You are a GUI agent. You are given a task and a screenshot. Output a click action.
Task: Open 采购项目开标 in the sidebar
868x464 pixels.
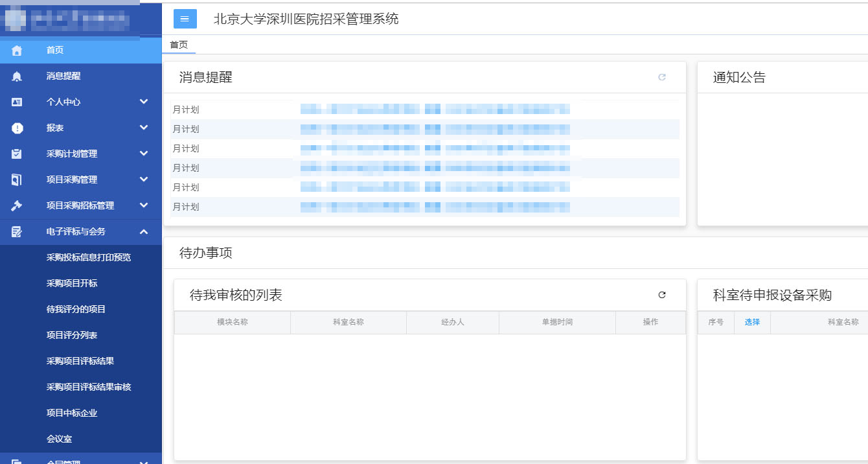pos(72,283)
